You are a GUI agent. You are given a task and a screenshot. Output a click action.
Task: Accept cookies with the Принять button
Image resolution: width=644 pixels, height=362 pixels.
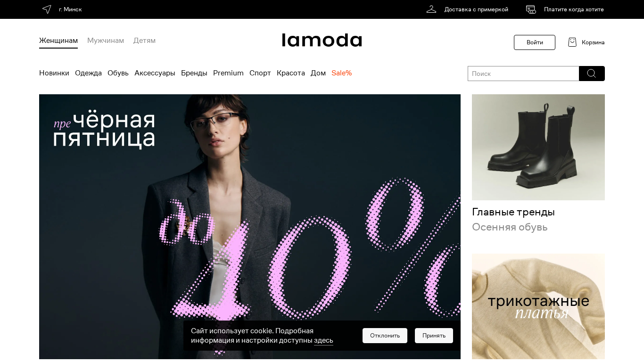point(434,336)
